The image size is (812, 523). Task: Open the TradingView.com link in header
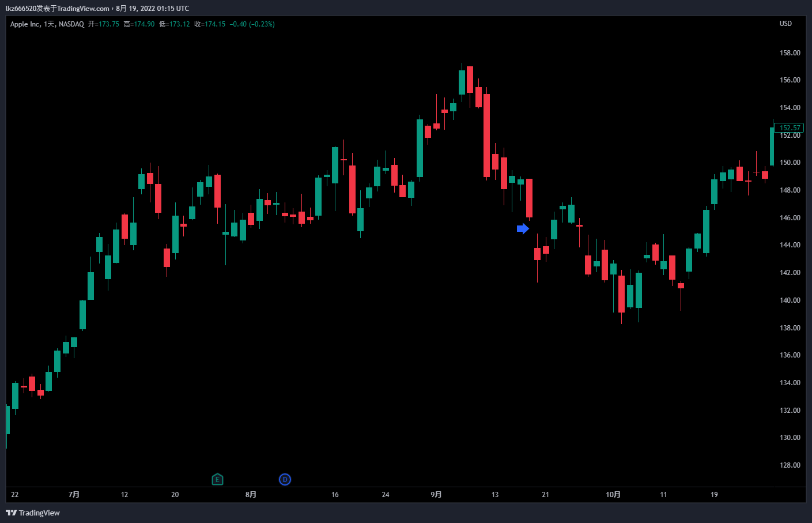83,9
